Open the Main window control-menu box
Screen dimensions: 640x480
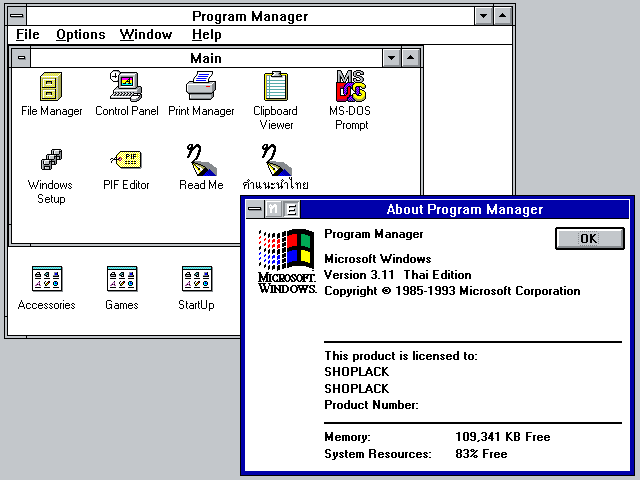[21, 58]
